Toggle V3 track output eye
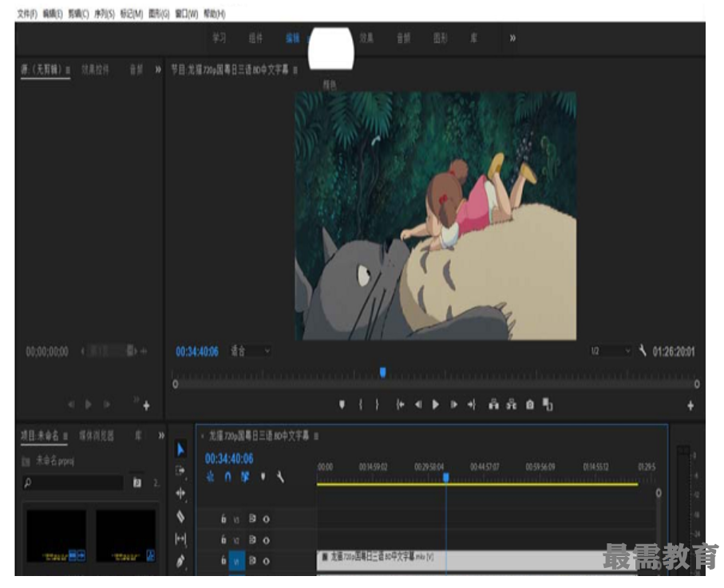This screenshot has width=724, height=588. click(x=266, y=519)
